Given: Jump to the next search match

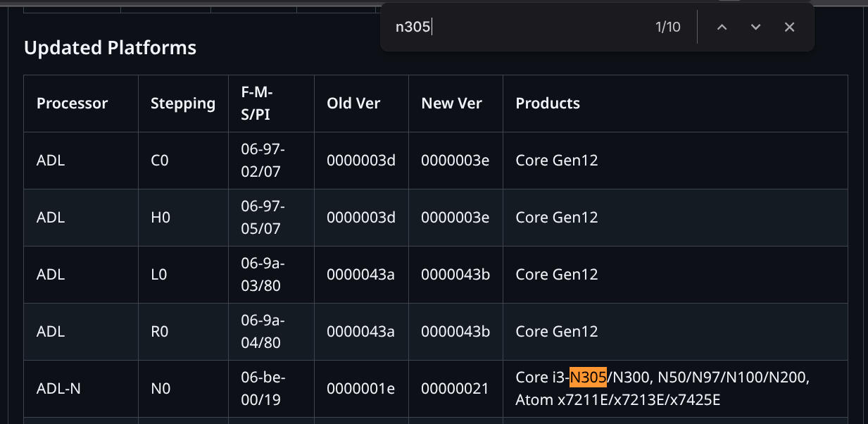Looking at the screenshot, I should tap(755, 27).
